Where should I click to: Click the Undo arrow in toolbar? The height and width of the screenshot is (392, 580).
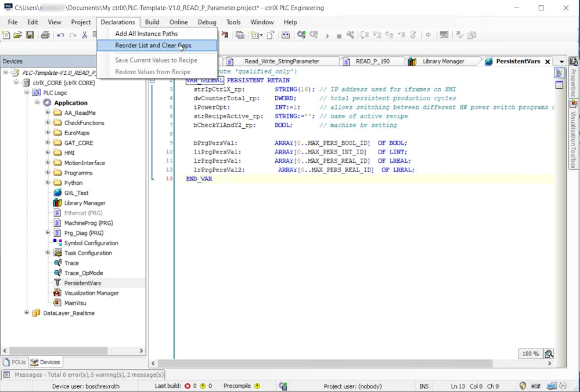60,35
